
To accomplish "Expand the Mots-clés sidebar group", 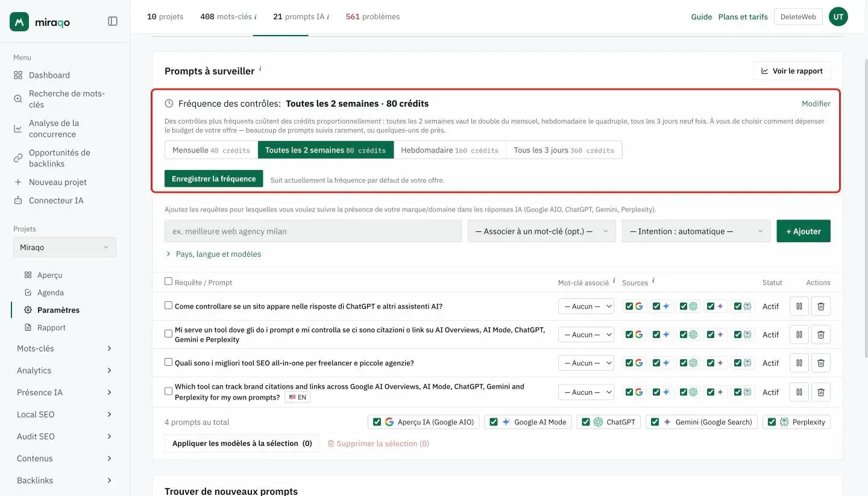I will 64,348.
